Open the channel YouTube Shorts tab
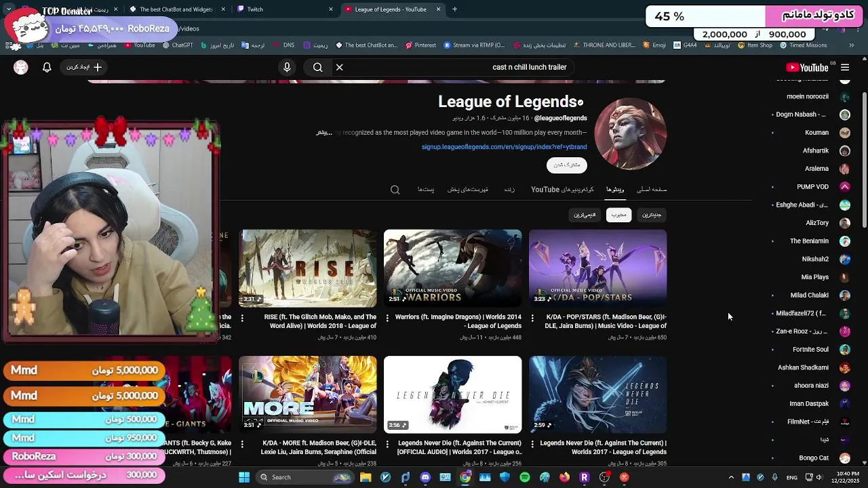 (x=562, y=190)
